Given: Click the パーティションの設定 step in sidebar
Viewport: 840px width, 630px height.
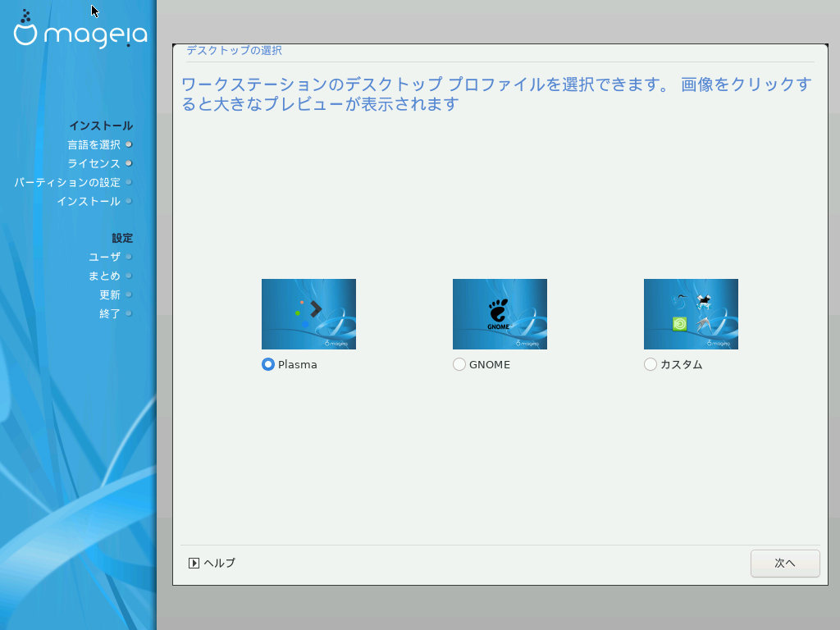Looking at the screenshot, I should pos(67,182).
